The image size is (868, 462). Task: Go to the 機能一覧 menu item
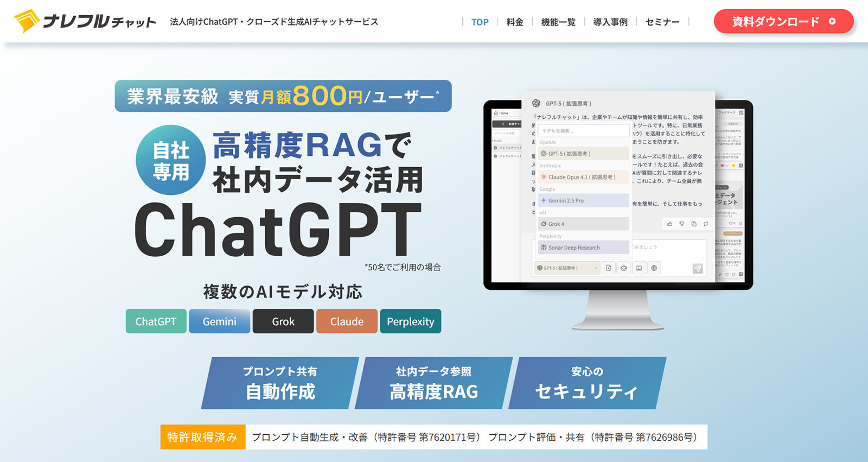558,22
